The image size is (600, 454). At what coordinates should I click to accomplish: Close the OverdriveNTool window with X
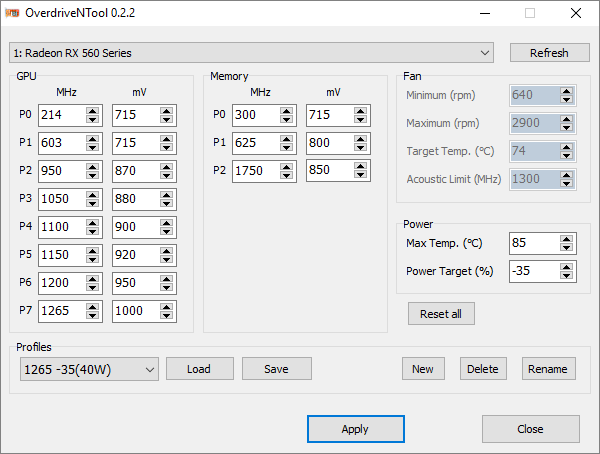576,13
